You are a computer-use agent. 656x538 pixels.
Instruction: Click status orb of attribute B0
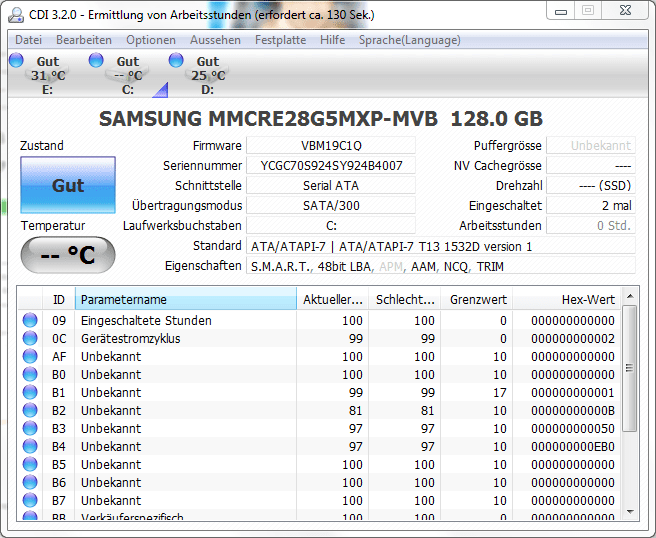30,374
